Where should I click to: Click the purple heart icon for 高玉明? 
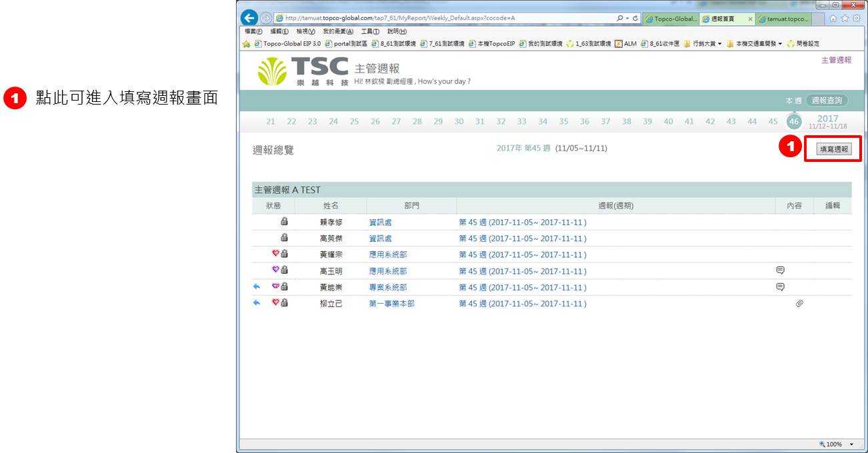pos(275,270)
